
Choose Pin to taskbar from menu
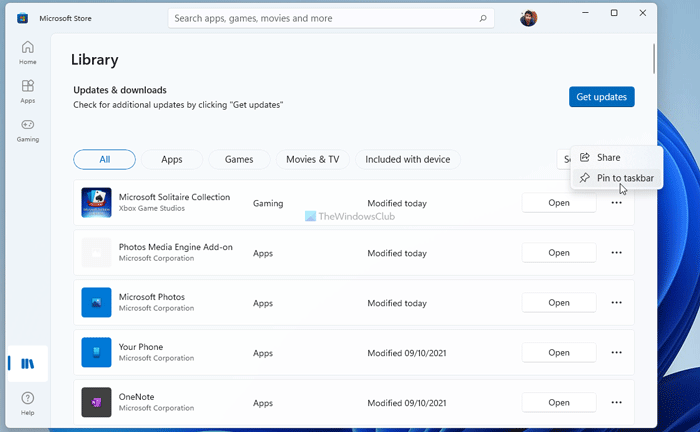point(624,178)
